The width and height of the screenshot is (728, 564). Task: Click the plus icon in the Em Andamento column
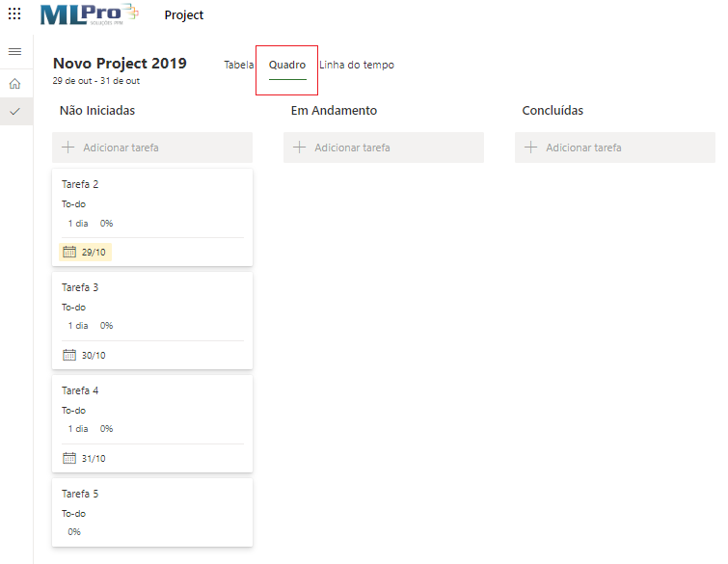tap(300, 148)
